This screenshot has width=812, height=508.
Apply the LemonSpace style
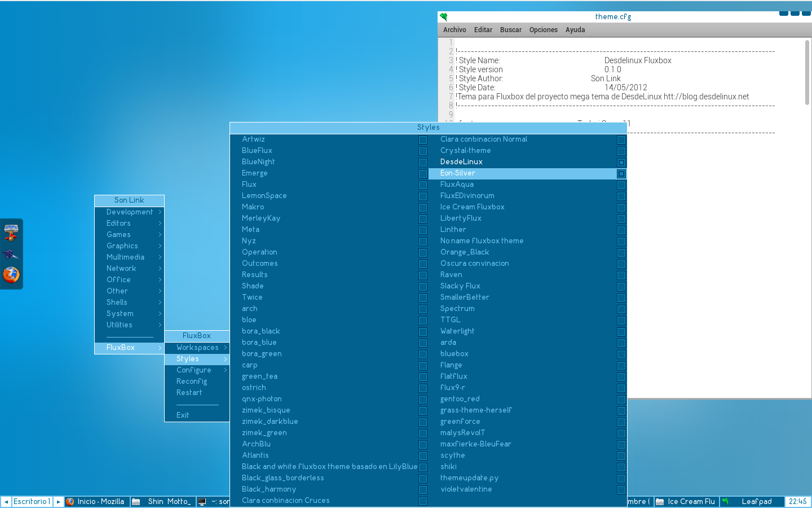[329, 196]
